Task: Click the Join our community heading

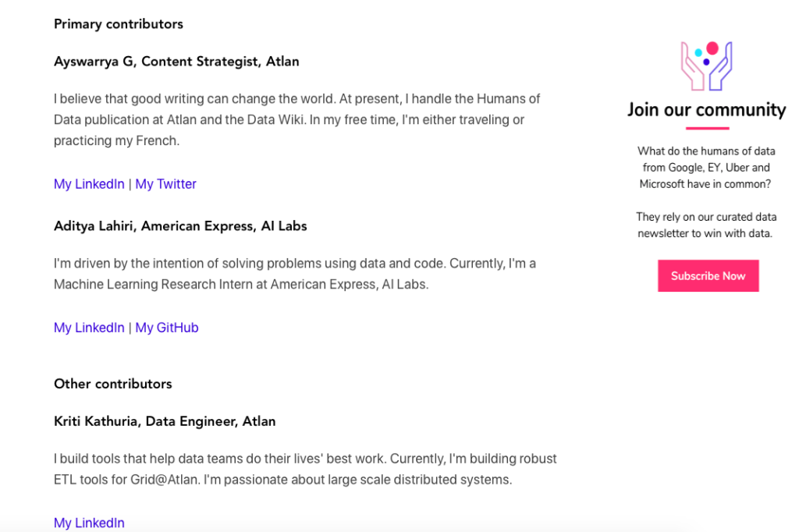Action: [x=707, y=109]
